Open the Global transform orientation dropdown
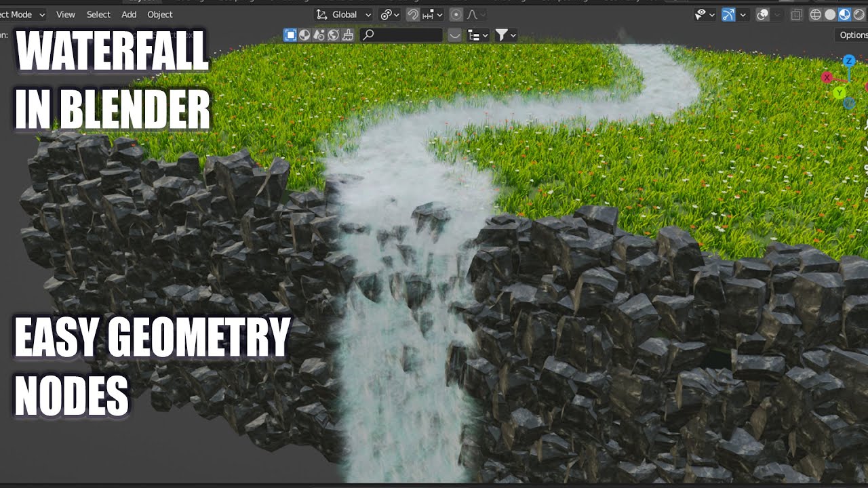This screenshot has width=868, height=488. pyautogui.click(x=344, y=14)
